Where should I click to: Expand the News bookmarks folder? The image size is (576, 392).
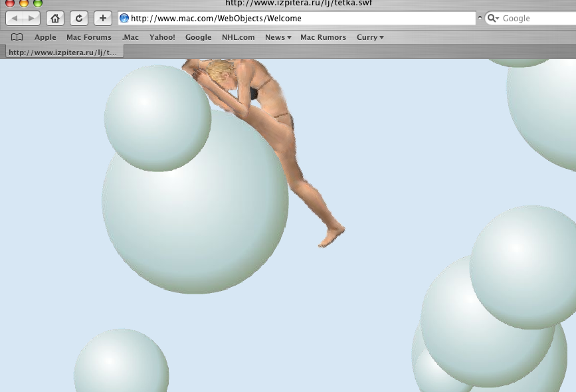(x=278, y=37)
